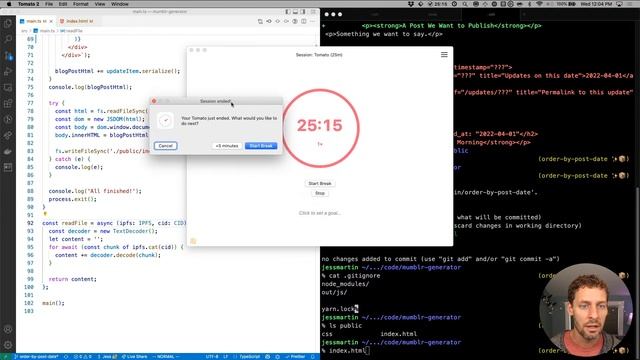This screenshot has height=360, width=640.
Task: Open the hamburger menu in Tomato window
Action: pos(444,55)
